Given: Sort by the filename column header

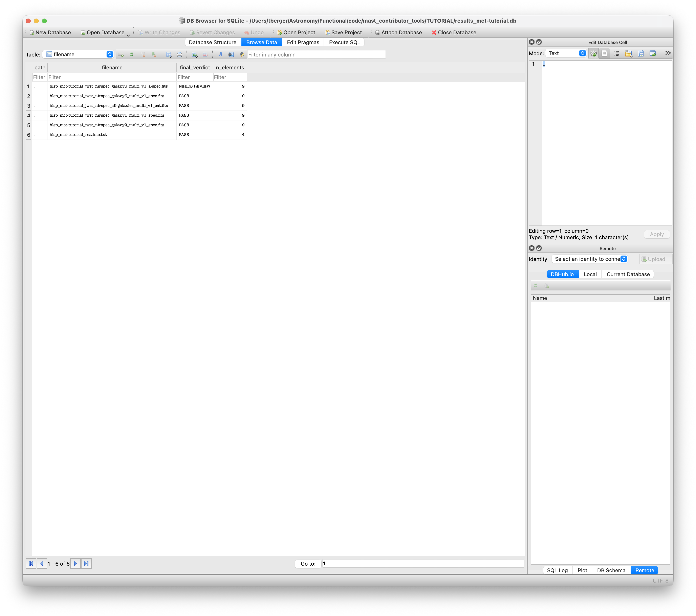Looking at the screenshot, I should [x=112, y=67].
